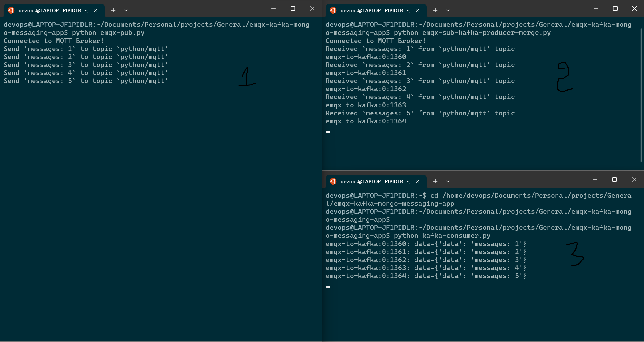644x342 pixels.
Task: Select the devops tab in left terminal
Action: (54, 10)
